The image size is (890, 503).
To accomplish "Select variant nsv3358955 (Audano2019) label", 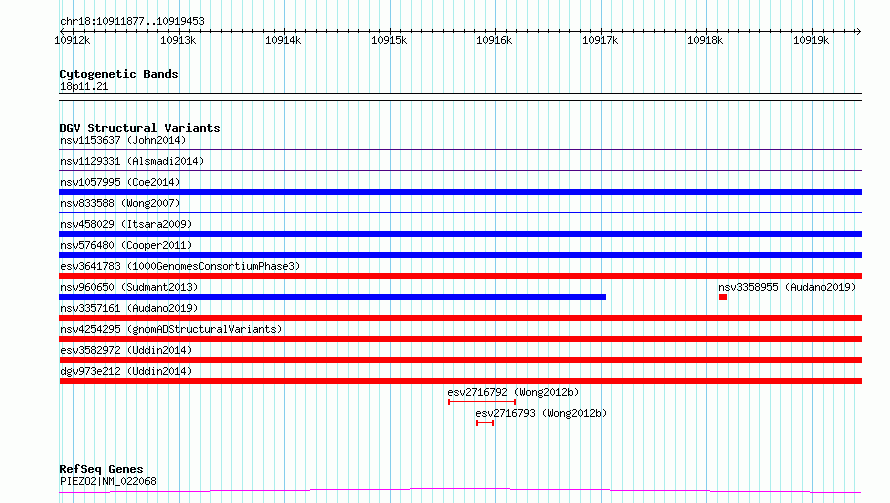I will point(787,287).
